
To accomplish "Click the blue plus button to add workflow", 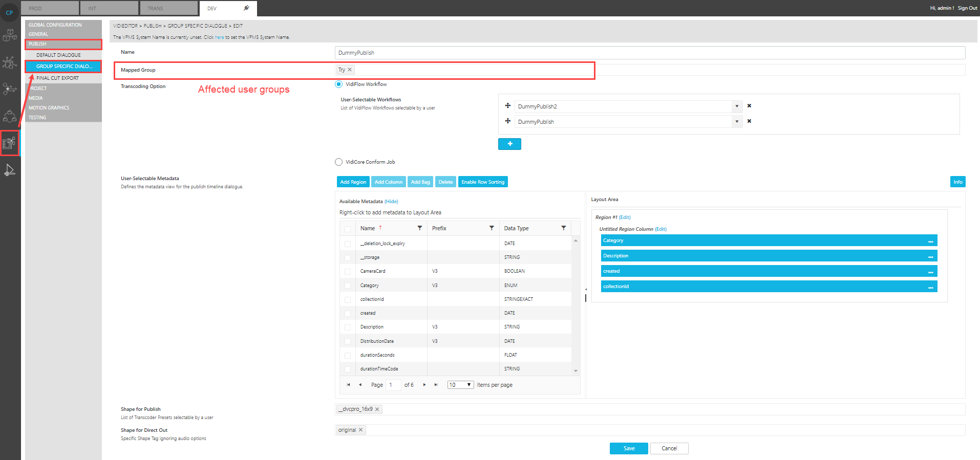I will (509, 144).
